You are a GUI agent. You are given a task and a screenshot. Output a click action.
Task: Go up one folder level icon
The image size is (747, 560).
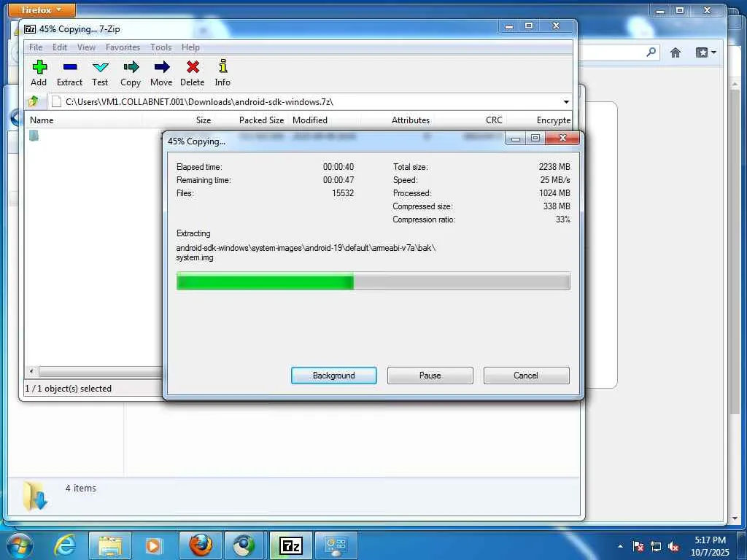click(34, 101)
